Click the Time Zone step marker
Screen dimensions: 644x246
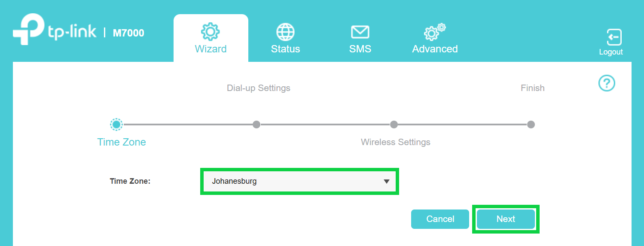(116, 125)
